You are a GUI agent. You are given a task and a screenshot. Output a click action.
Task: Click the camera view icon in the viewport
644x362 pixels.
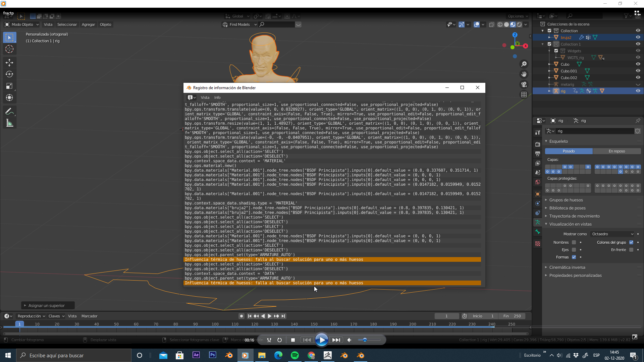[x=524, y=84]
